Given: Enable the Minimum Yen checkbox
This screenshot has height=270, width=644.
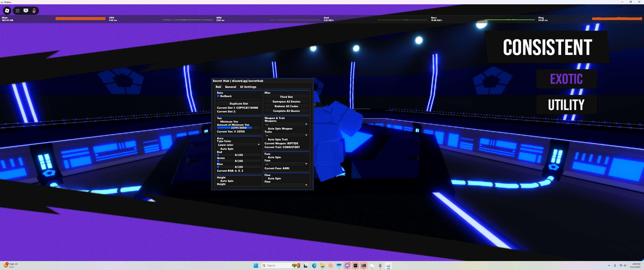Looking at the screenshot, I should click(218, 122).
